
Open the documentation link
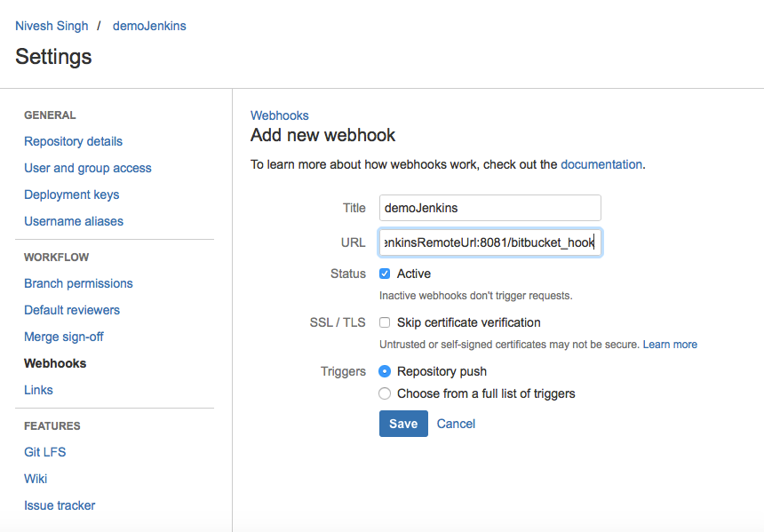601,164
